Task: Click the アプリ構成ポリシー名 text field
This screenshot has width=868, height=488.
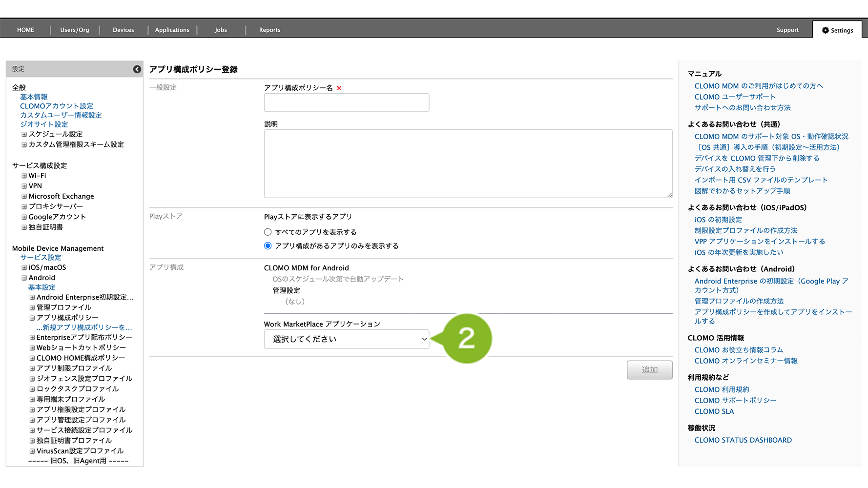Action: 346,103
